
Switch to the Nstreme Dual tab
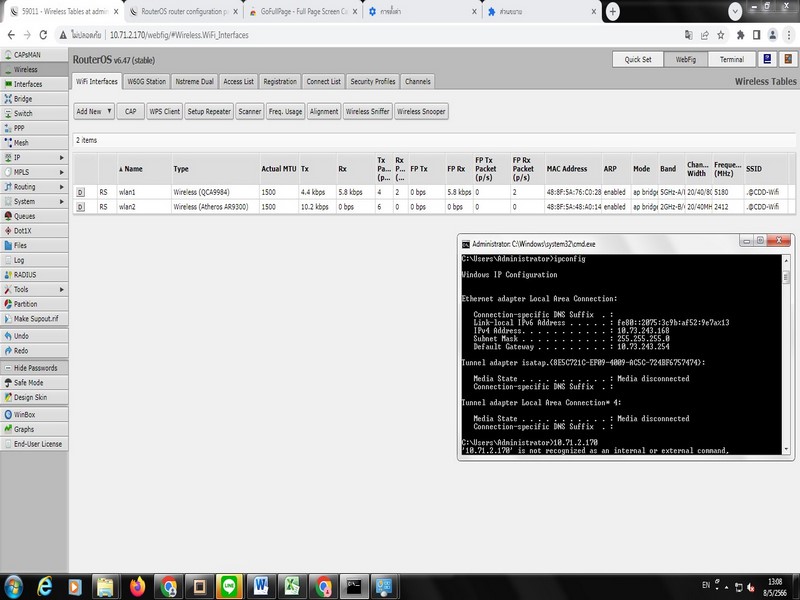point(194,82)
